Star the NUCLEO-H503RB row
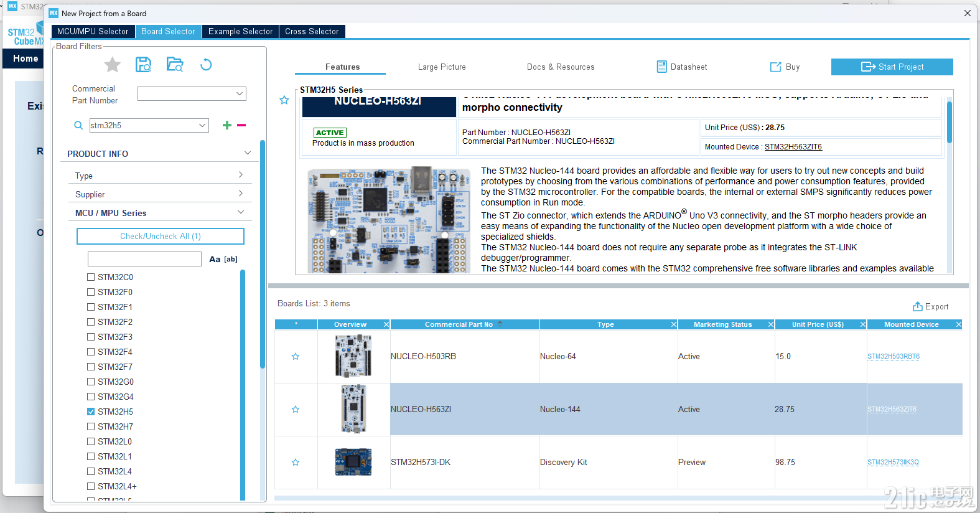The image size is (980, 513). coord(296,357)
